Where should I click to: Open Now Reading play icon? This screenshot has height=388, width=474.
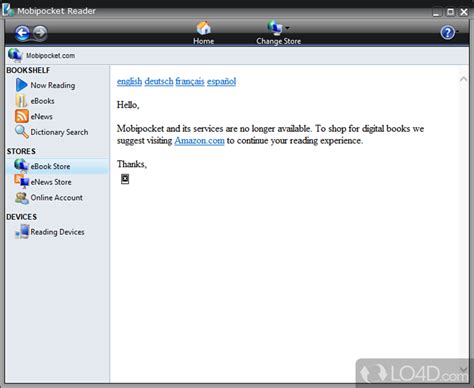click(21, 85)
